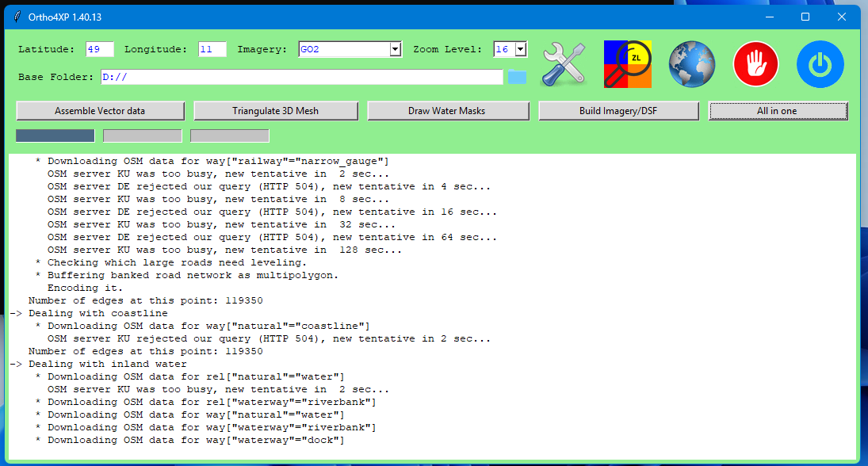Click log line for rel waterway riverbank download
The image size is (868, 466).
pyautogui.click(x=205, y=402)
